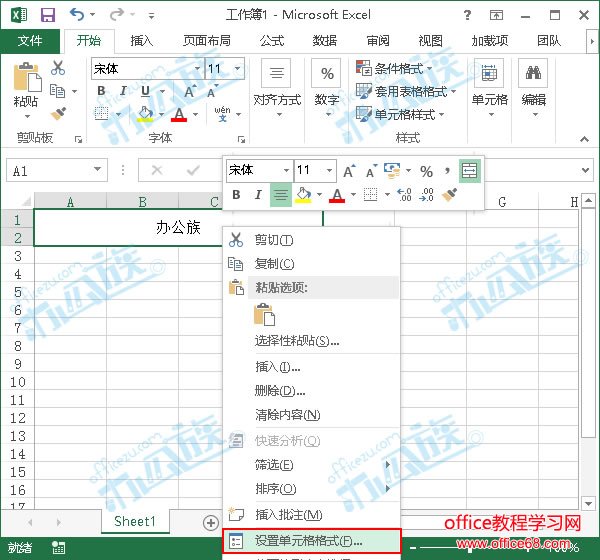Toggle Italic in the ribbon
This screenshot has height=560, width=600.
point(123,91)
